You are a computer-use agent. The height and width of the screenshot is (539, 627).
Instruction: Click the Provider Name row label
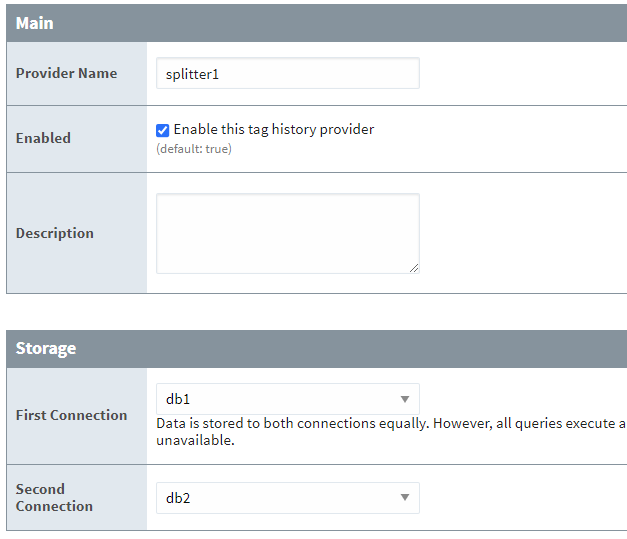click(x=66, y=73)
